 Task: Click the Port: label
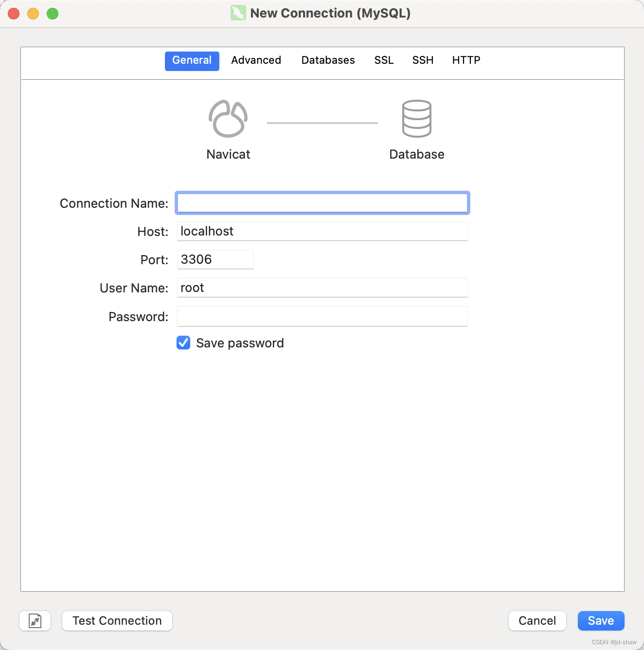point(154,260)
